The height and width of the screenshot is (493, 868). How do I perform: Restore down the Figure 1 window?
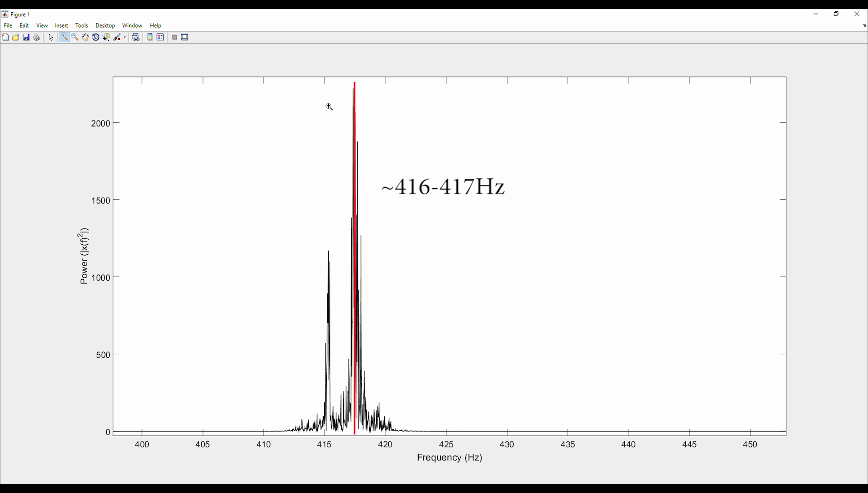pyautogui.click(x=836, y=14)
